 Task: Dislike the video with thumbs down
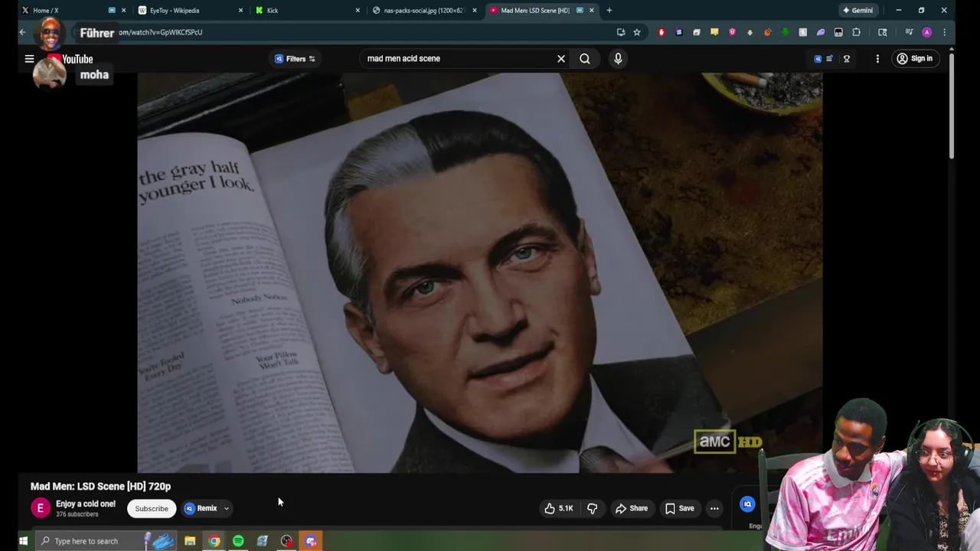tap(592, 508)
